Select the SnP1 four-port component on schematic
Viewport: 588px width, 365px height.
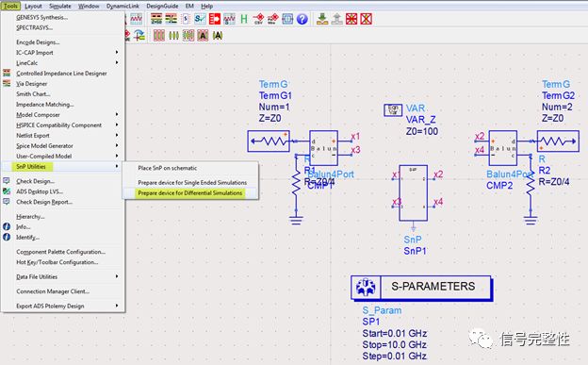[413, 193]
